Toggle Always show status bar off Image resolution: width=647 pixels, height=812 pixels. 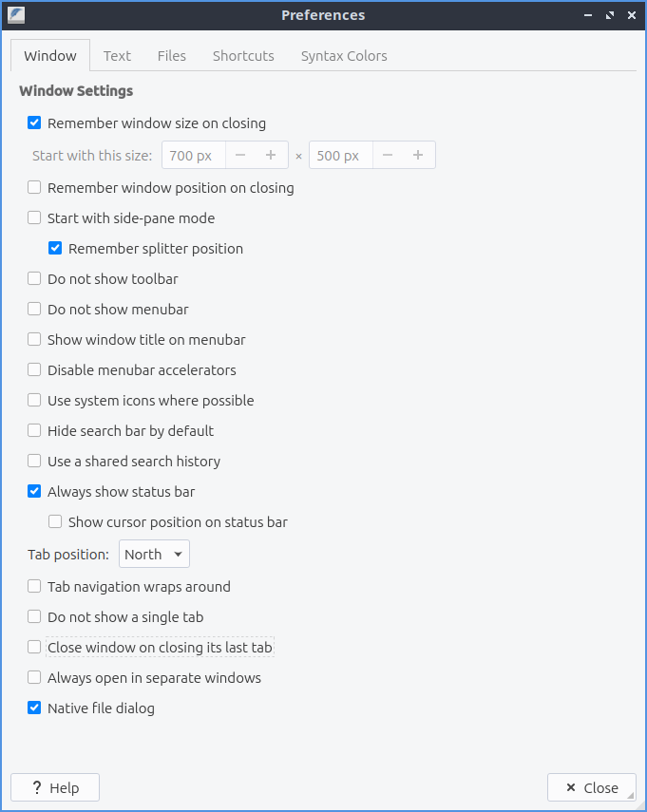(x=35, y=492)
